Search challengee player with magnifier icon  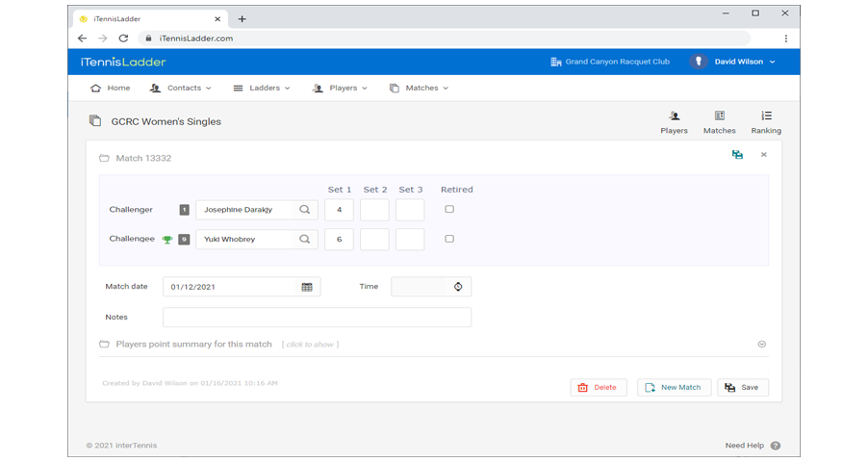coord(305,240)
